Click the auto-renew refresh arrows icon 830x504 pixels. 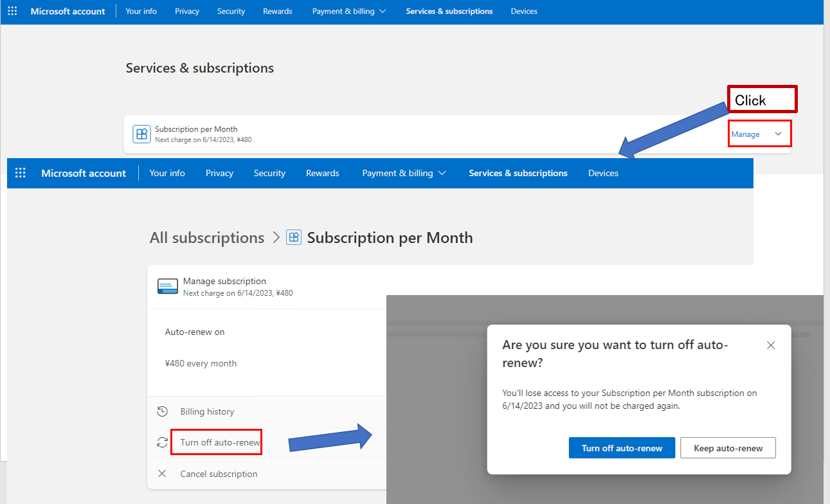click(x=162, y=442)
